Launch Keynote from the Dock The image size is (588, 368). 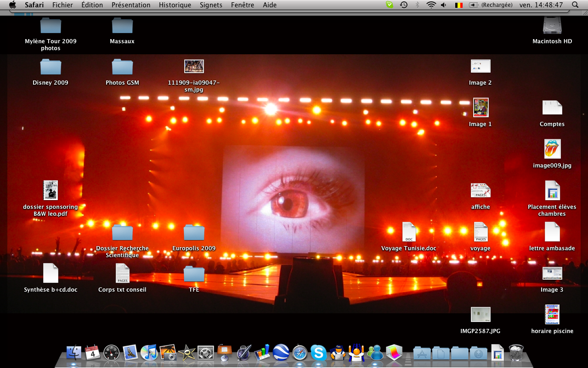tap(225, 353)
